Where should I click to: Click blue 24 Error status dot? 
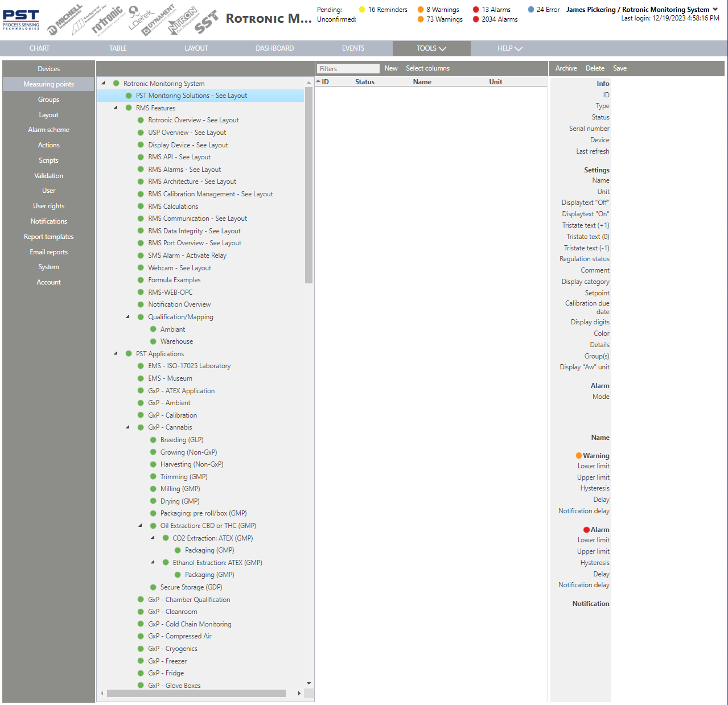(531, 10)
